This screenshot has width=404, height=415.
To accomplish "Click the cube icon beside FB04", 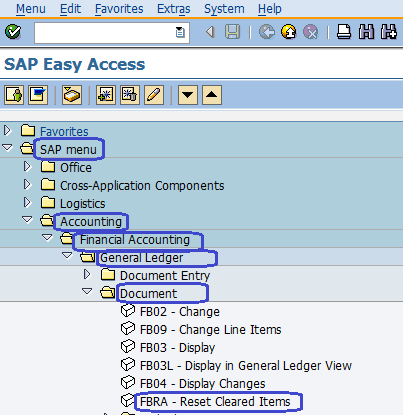I will (x=128, y=383).
